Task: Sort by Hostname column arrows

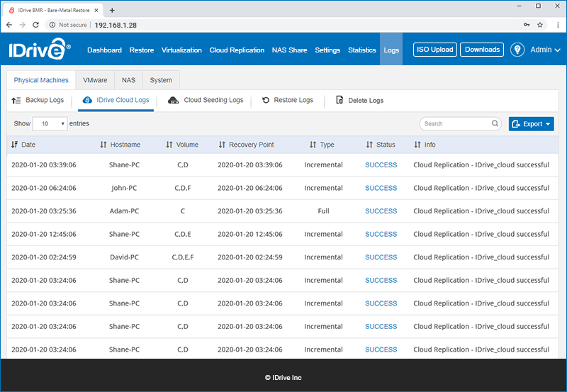Action: 103,145
